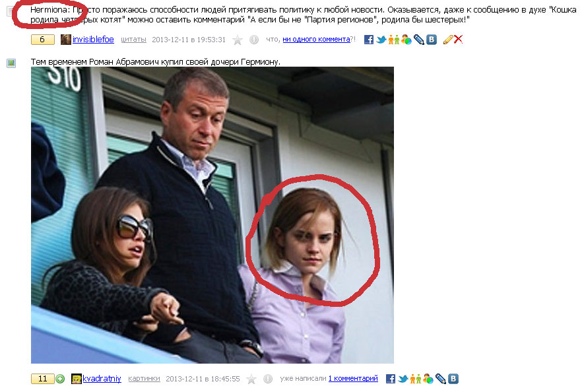Toggle favorite star on invisiblefoe's quote
584x392 pixels.
[238, 40]
